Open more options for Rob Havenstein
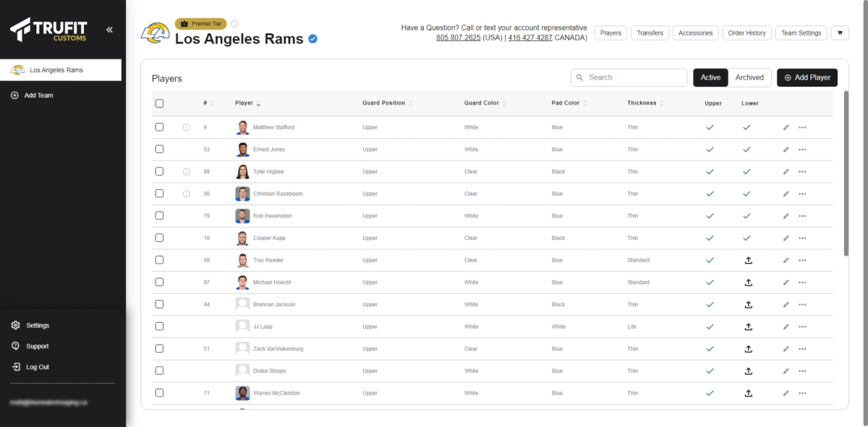Image resolution: width=868 pixels, height=427 pixels. tap(802, 216)
